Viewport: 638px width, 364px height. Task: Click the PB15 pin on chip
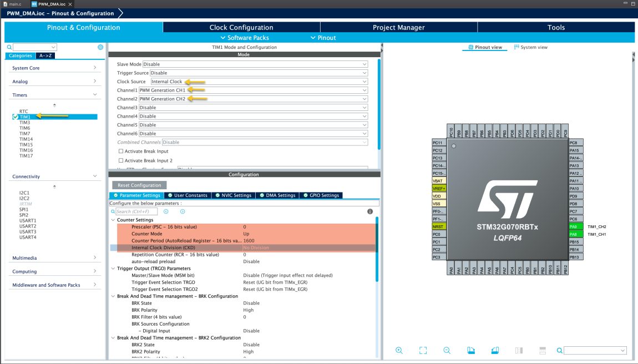click(575, 242)
